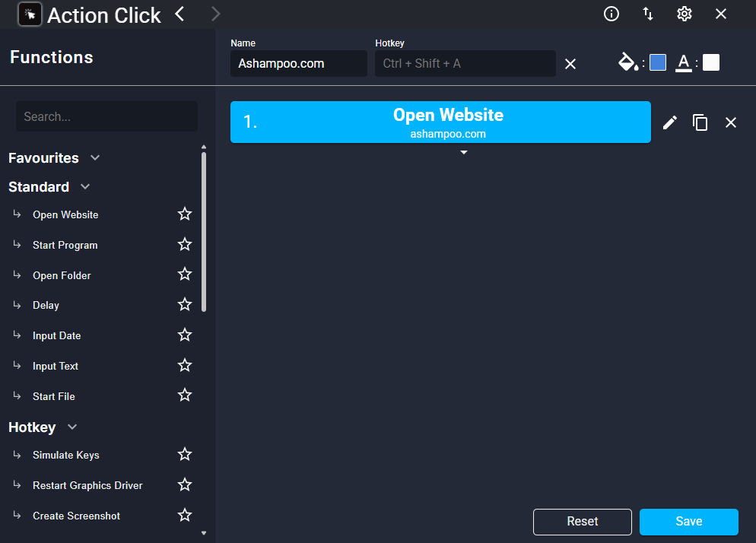Click the Reset button
Image resolution: width=756 pixels, height=543 pixels.
tap(583, 522)
